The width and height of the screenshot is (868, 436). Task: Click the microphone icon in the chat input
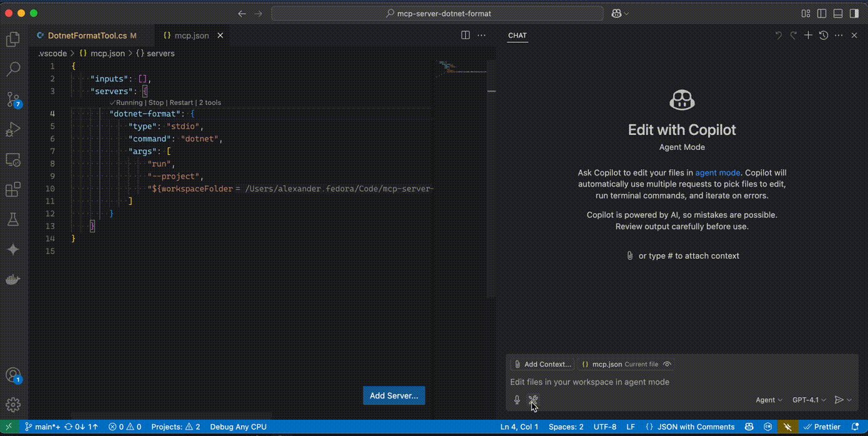516,400
